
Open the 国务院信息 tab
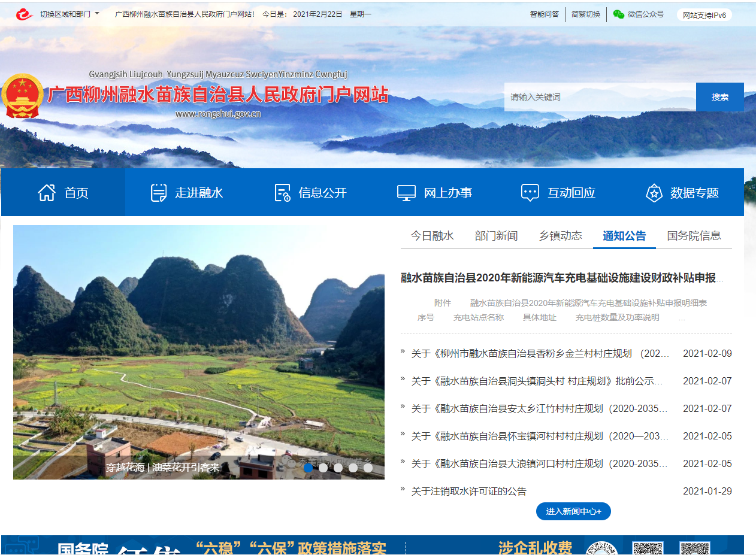click(694, 236)
